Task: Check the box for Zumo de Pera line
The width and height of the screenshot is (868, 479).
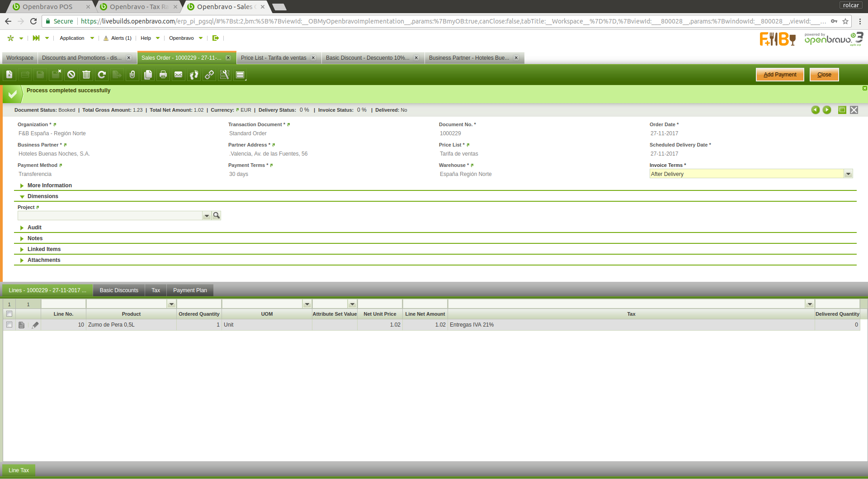Action: 9,325
